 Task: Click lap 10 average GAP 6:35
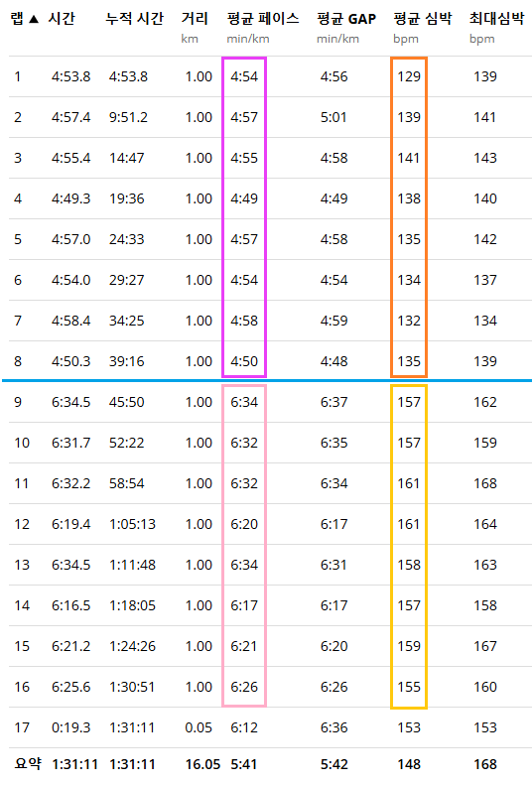coord(333,443)
